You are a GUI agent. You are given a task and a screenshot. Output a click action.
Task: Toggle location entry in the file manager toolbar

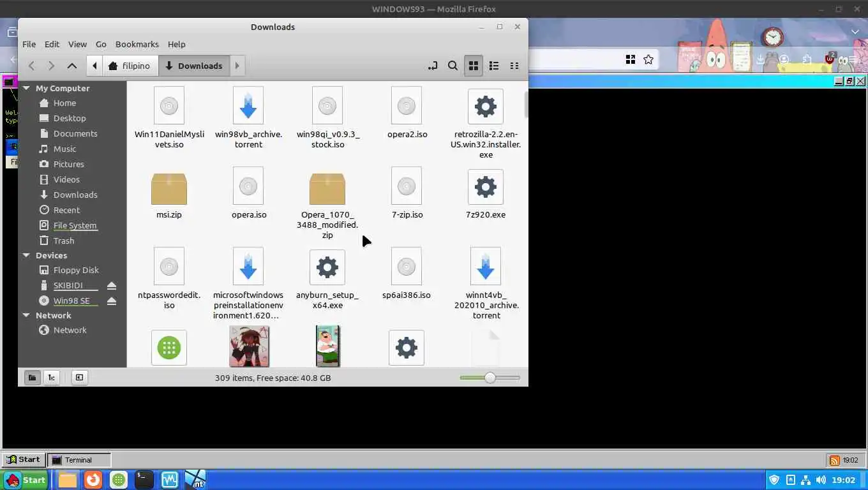[433, 66]
